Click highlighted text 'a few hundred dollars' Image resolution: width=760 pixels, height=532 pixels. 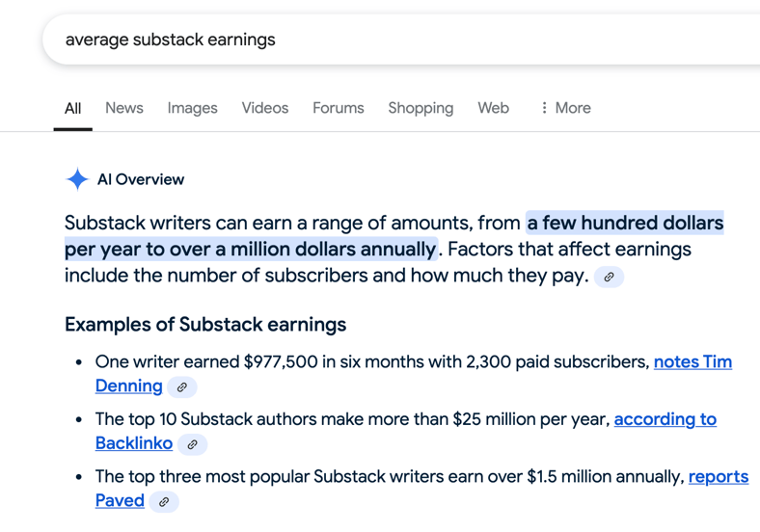click(x=625, y=223)
